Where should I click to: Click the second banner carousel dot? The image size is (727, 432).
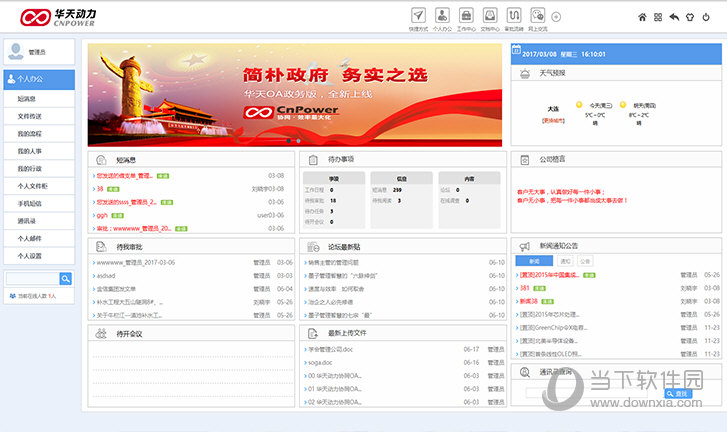click(298, 140)
